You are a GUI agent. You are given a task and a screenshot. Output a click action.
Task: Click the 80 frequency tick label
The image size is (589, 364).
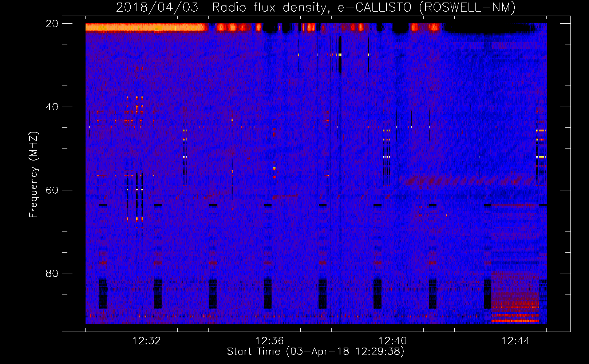point(52,273)
